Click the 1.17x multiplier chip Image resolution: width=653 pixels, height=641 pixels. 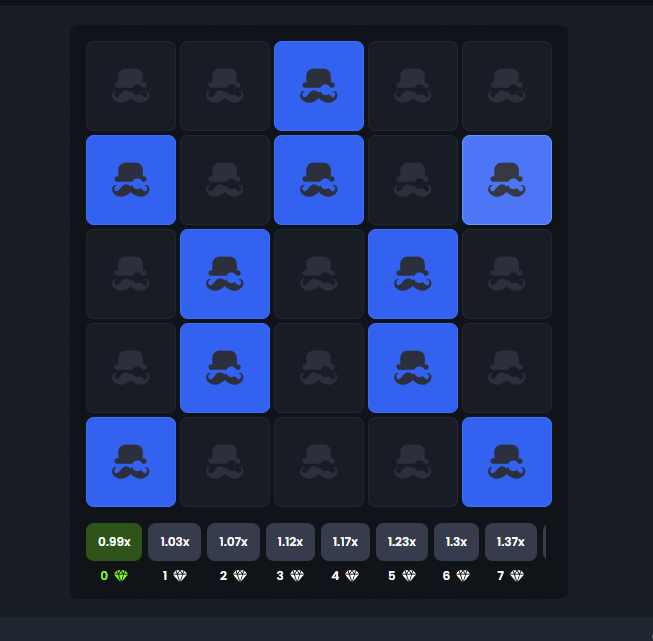pyautogui.click(x=345, y=542)
